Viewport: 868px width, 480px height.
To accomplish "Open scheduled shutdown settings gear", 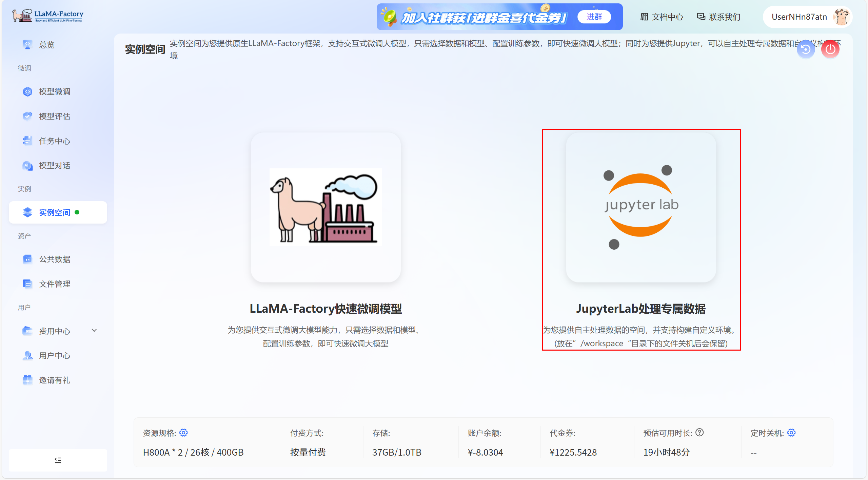I will (791, 433).
